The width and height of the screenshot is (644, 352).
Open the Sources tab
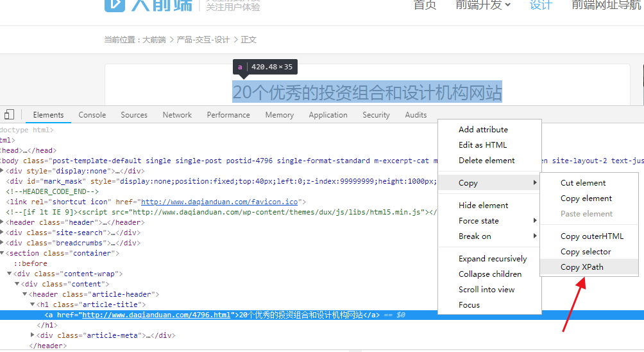pyautogui.click(x=134, y=115)
